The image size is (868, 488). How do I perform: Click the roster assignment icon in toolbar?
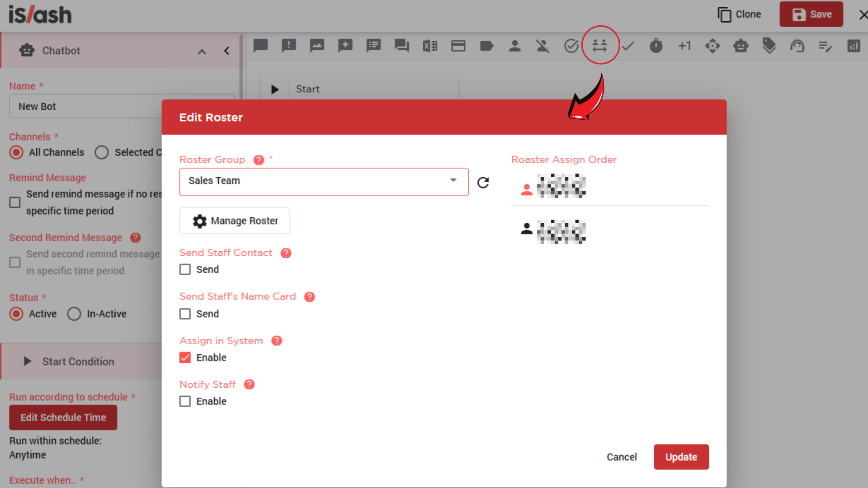pos(599,46)
